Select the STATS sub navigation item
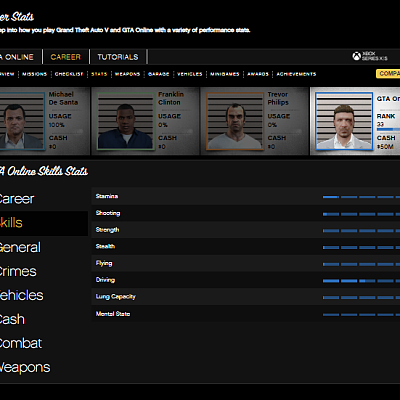 click(x=99, y=74)
